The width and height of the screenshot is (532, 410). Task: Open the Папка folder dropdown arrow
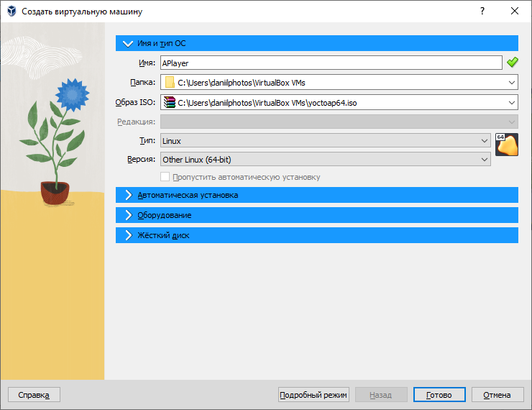coord(512,83)
